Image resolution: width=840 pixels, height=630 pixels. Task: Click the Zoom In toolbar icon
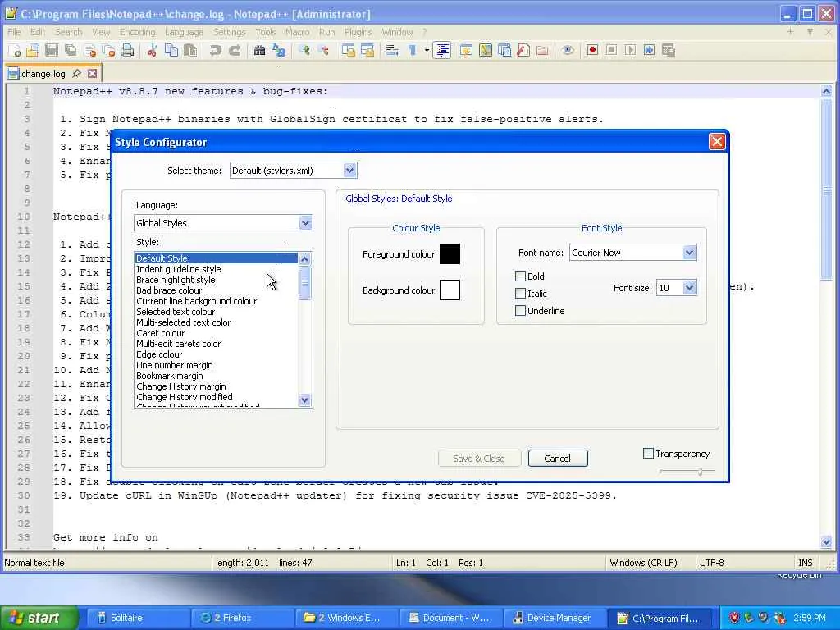[304, 50]
